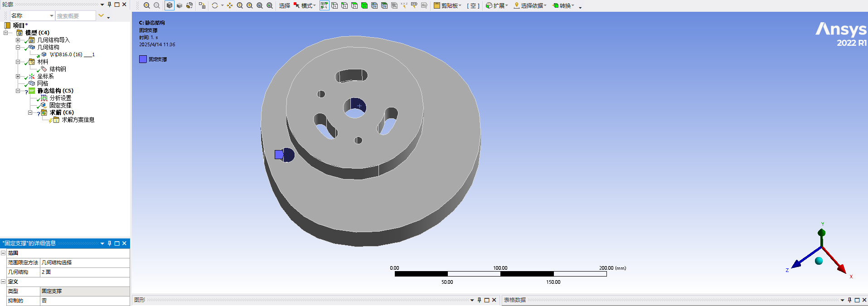Collapse the 几何结构 tree node
868x306 pixels.
tap(18, 47)
